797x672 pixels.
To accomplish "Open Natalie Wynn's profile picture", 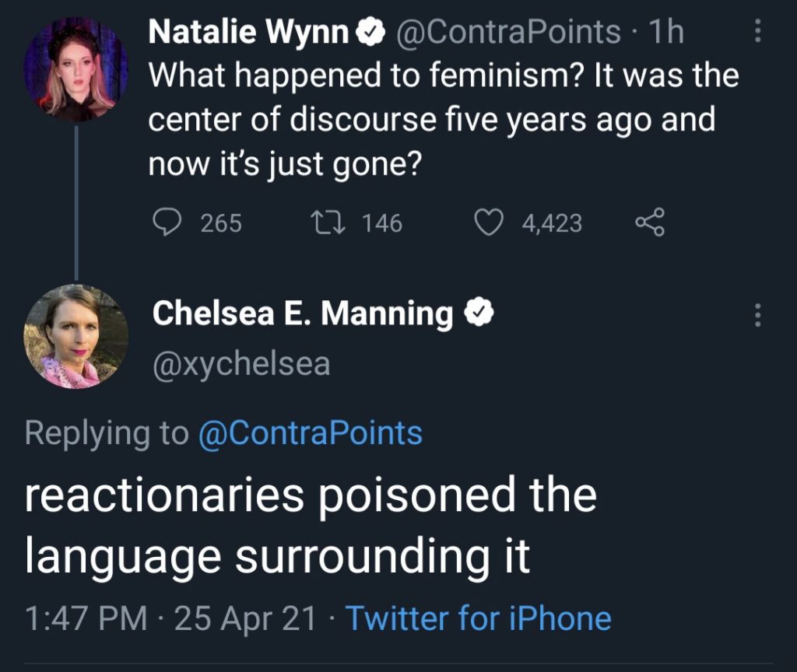I will (75, 68).
